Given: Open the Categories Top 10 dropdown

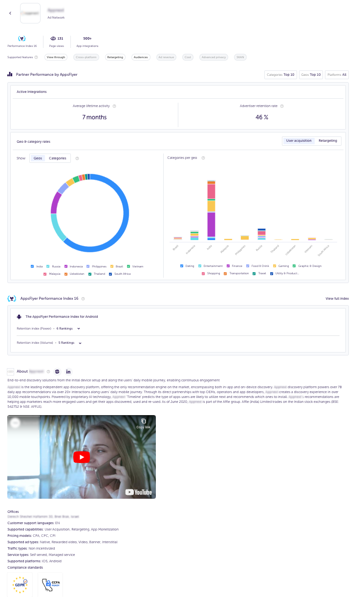Looking at the screenshot, I should [280, 75].
